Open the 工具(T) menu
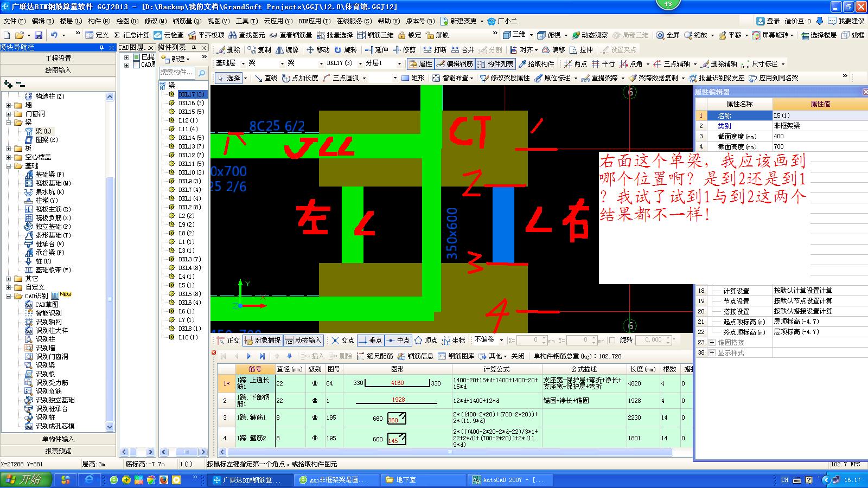868x488 pixels. [247, 21]
